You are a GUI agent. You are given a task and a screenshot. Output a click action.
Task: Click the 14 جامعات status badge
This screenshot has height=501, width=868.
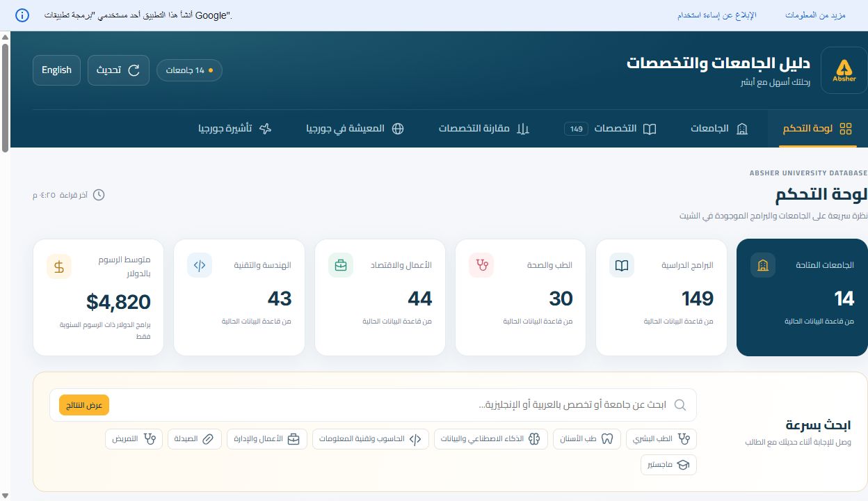pyautogui.click(x=189, y=70)
